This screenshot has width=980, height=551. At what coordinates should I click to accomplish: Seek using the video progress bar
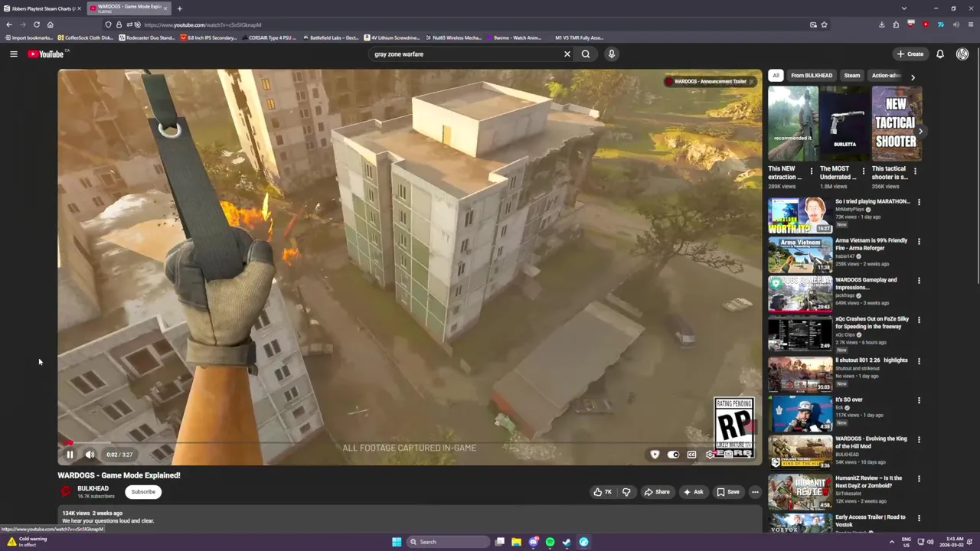click(410, 442)
